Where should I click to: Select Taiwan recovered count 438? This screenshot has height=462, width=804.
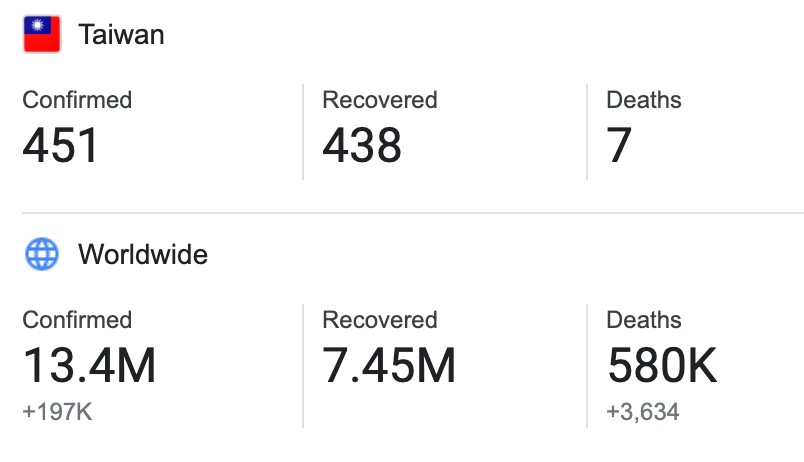[362, 145]
